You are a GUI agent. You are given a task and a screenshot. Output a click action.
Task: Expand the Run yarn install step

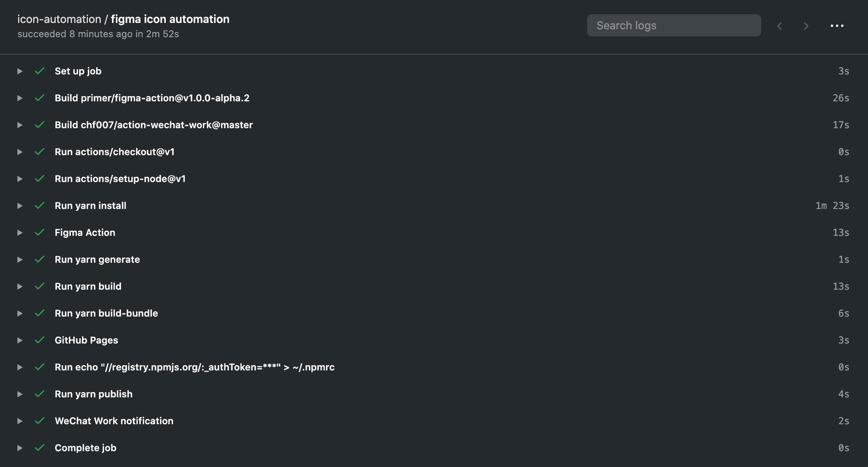tap(19, 206)
